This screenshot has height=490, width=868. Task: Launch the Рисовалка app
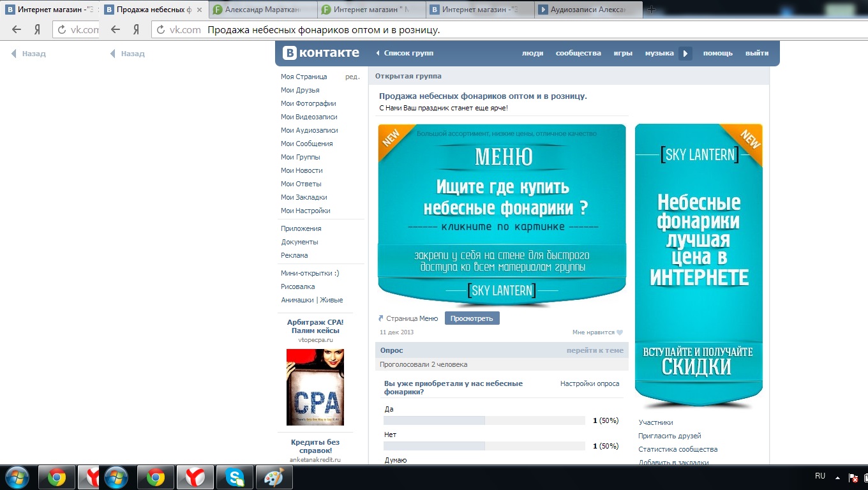tap(298, 286)
